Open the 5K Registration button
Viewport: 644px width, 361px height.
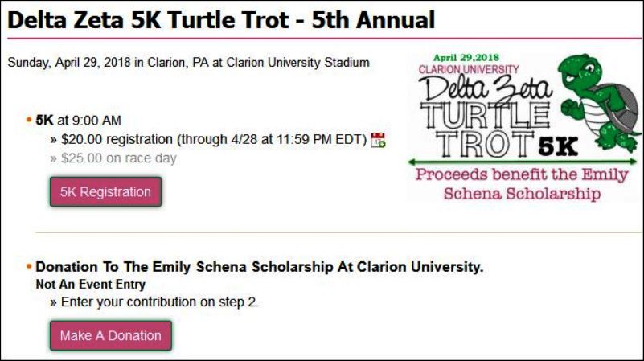point(105,192)
